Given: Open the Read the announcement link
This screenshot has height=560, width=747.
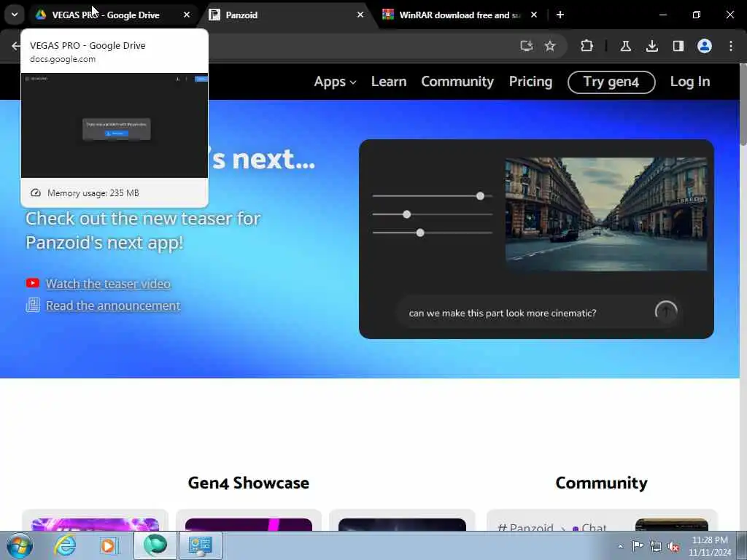Looking at the screenshot, I should (113, 306).
